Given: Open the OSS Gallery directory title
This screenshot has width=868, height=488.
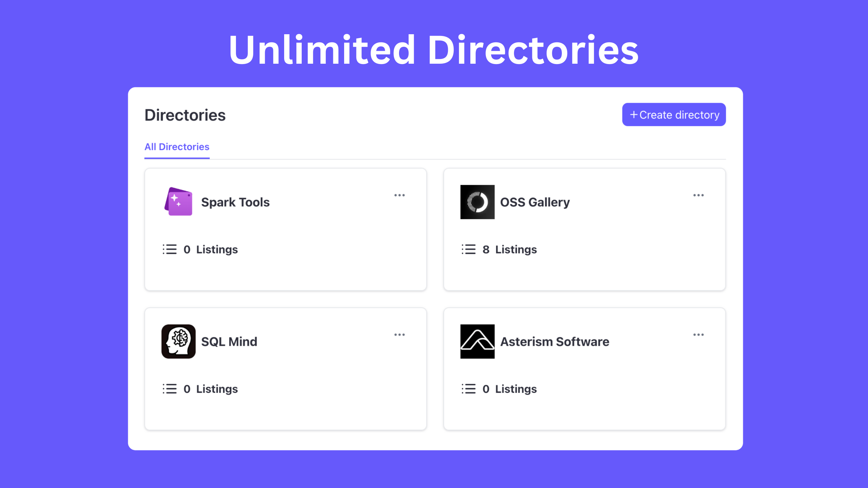Looking at the screenshot, I should (x=535, y=202).
